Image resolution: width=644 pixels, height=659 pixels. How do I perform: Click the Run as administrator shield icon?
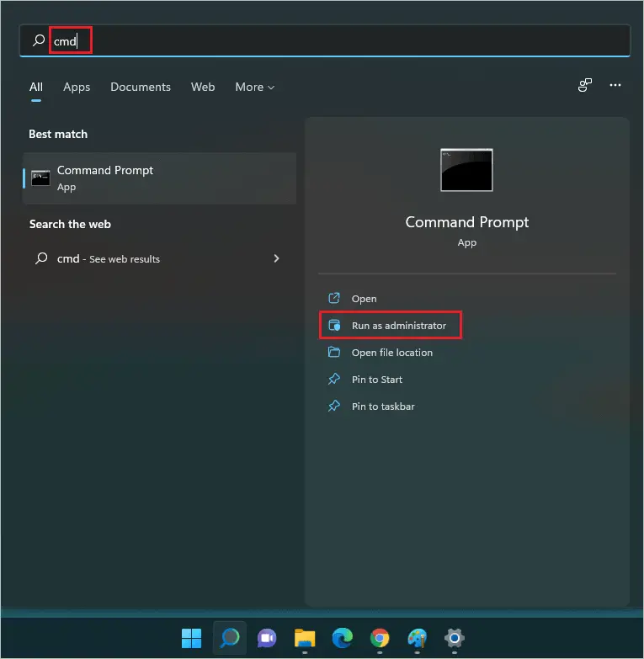coord(334,325)
